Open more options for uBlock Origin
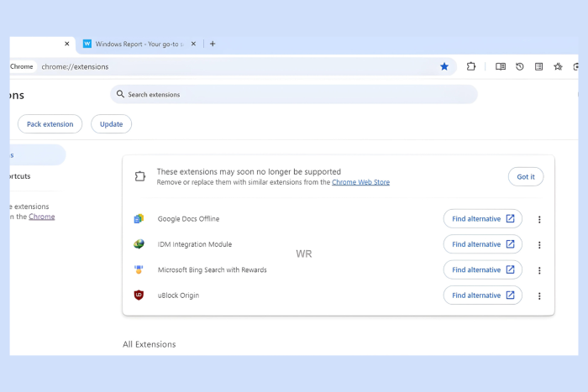588x392 pixels. (539, 296)
